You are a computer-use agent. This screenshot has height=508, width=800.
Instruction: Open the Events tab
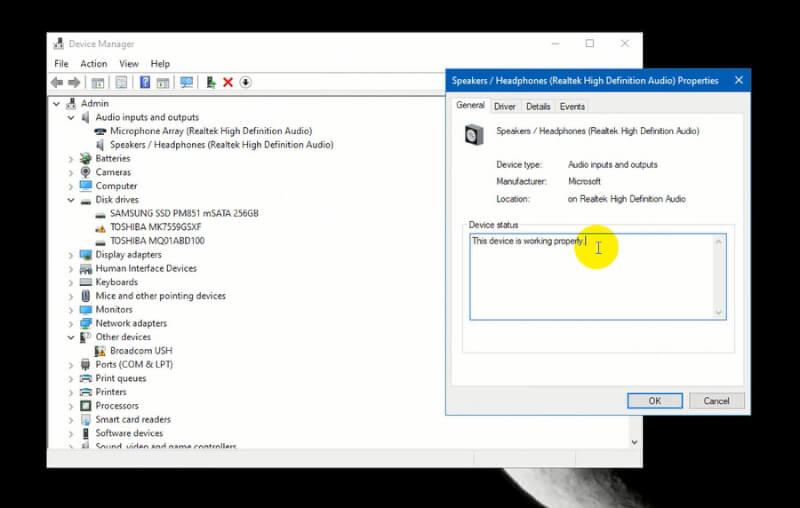[x=572, y=106]
